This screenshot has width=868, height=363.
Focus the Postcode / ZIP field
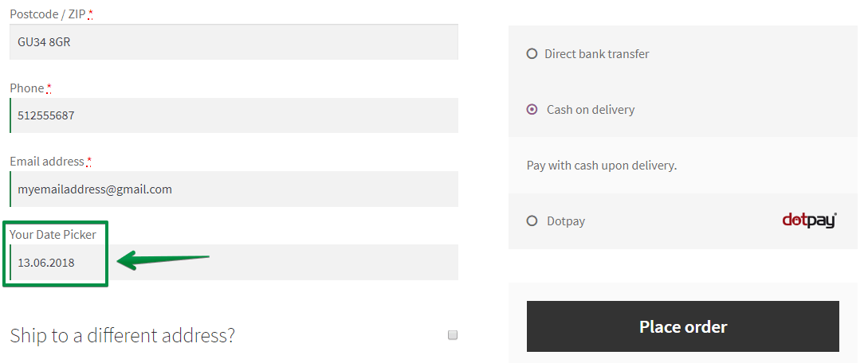point(234,41)
